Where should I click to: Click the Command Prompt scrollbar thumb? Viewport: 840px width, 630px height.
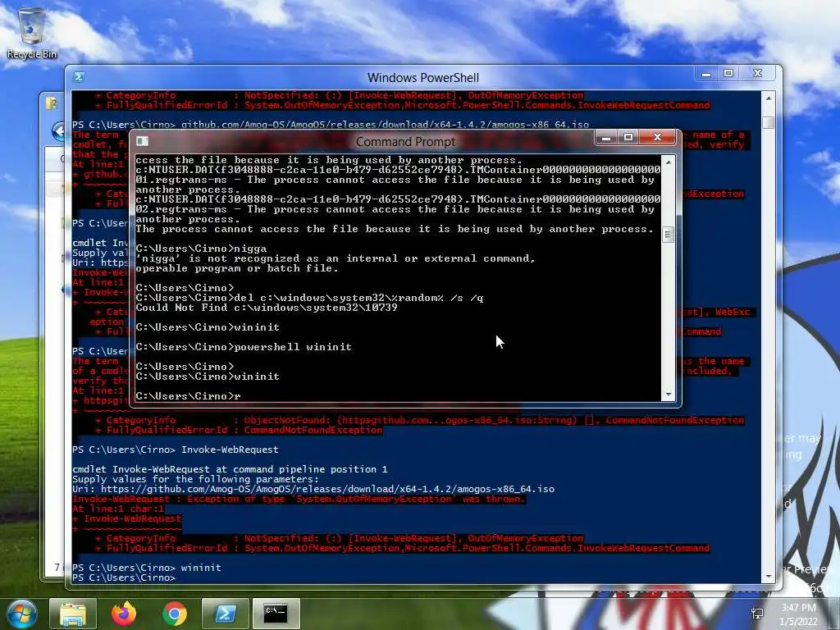coord(668,235)
